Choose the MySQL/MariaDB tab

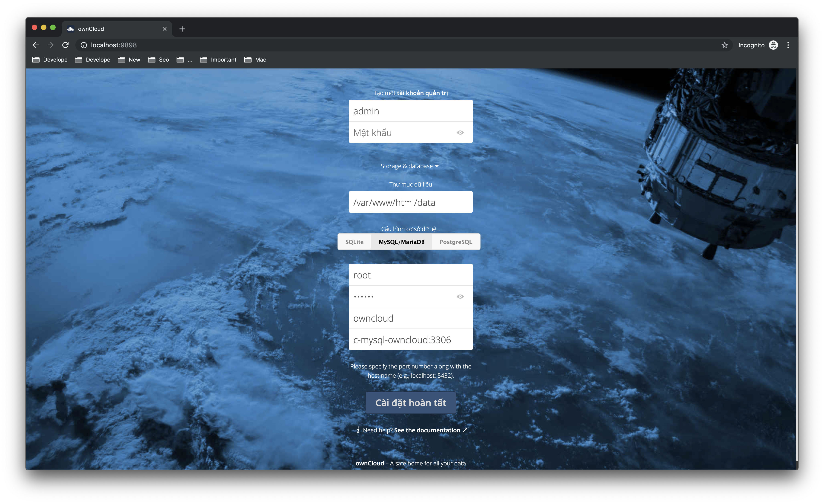(401, 242)
